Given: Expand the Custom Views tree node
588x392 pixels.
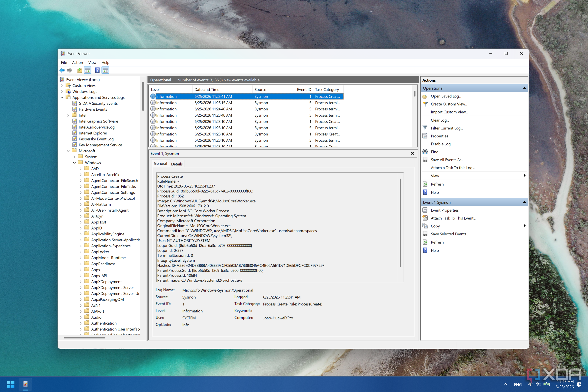Looking at the screenshot, I should click(x=62, y=86).
